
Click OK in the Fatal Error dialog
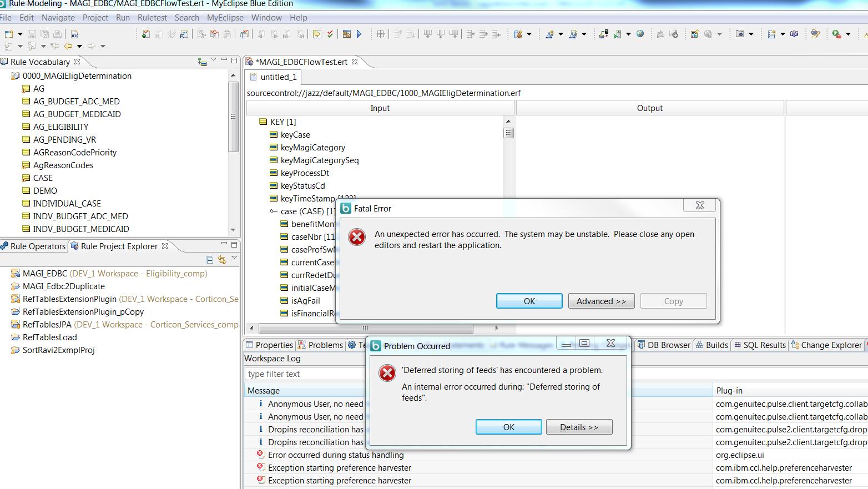[x=529, y=301]
